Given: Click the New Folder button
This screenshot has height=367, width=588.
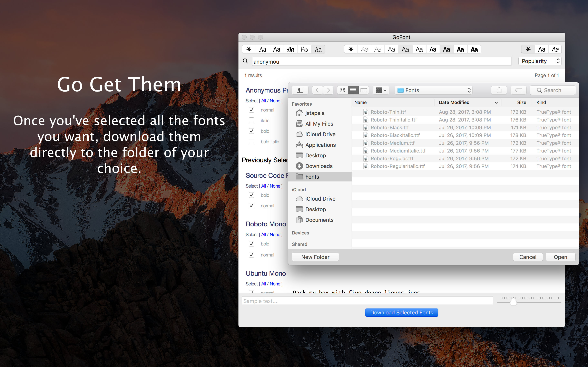Looking at the screenshot, I should 315,257.
